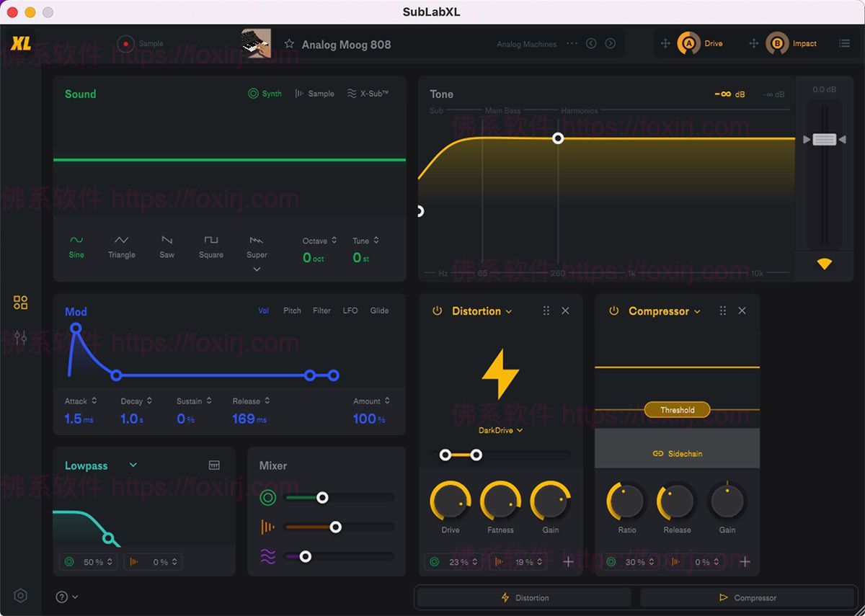Click the hexagon settings icon at bottom left
The height and width of the screenshot is (616, 865).
[x=21, y=595]
